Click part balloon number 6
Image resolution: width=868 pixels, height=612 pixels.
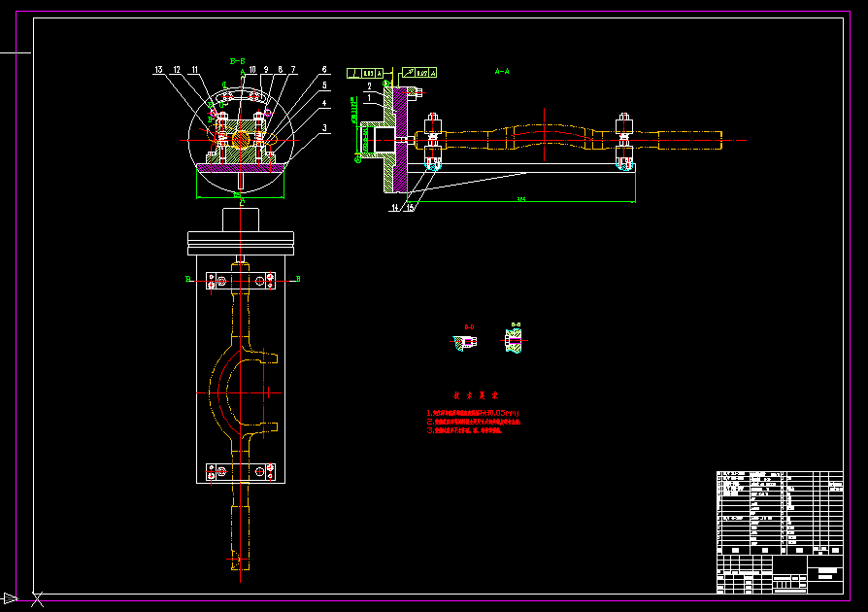coord(324,70)
